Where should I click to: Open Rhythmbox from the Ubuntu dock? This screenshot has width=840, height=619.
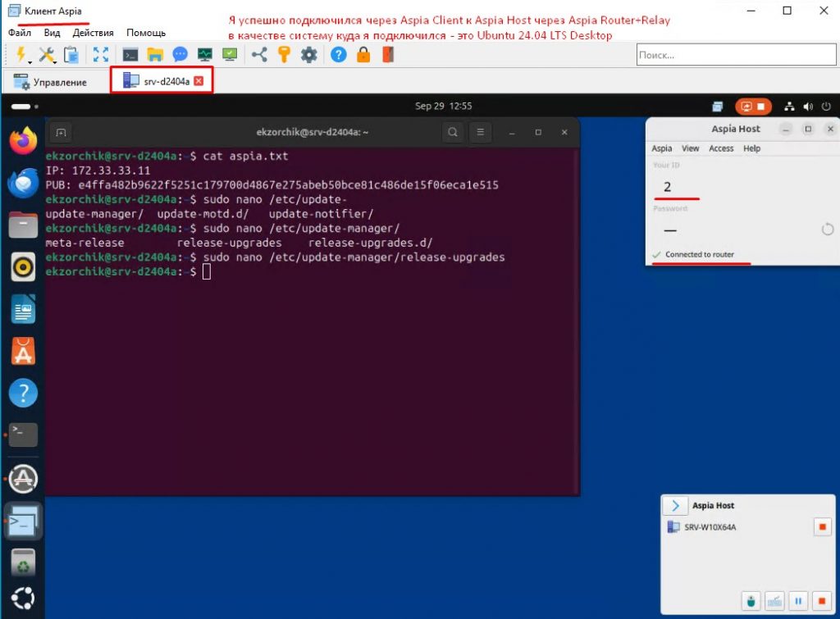pyautogui.click(x=23, y=267)
